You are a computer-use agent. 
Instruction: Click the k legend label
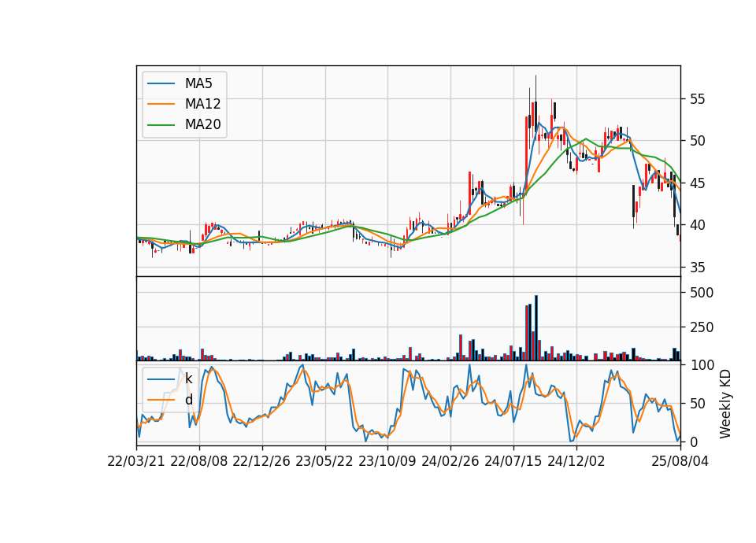(x=188, y=379)
